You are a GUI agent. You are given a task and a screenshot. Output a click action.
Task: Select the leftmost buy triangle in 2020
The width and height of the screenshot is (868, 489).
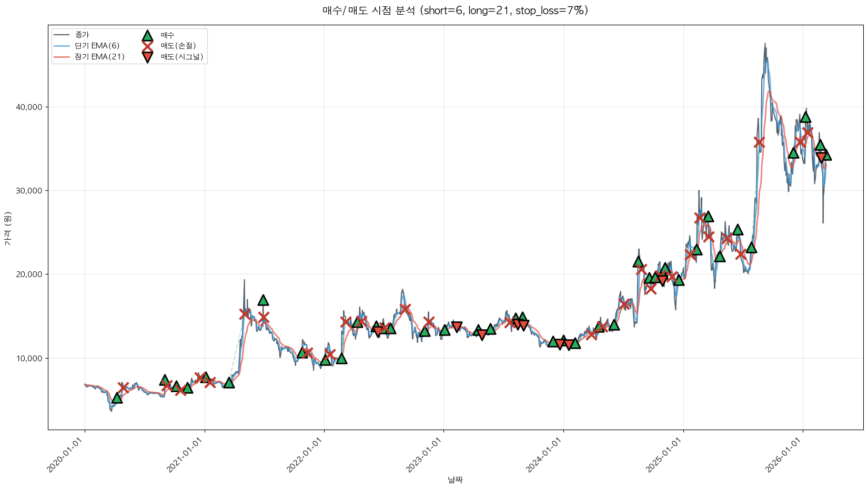(117, 398)
